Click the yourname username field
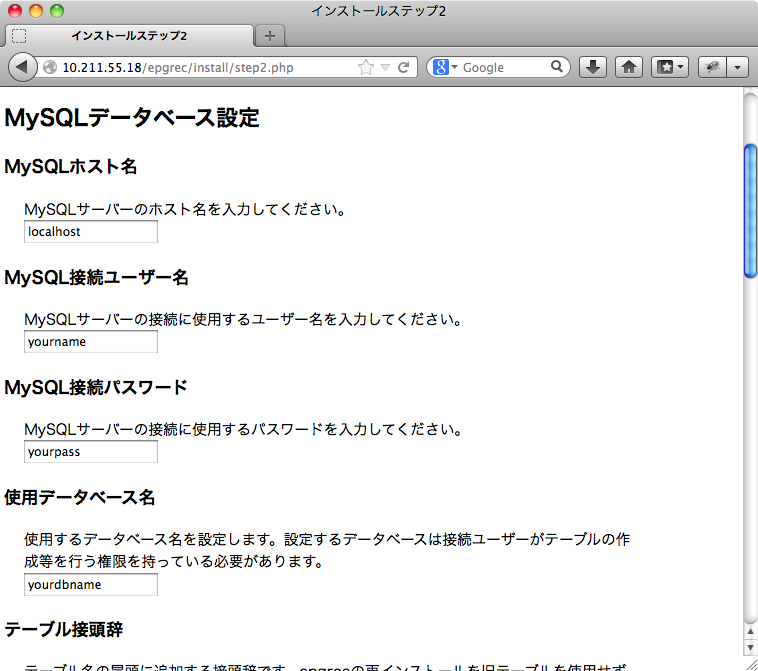 pyautogui.click(x=91, y=342)
